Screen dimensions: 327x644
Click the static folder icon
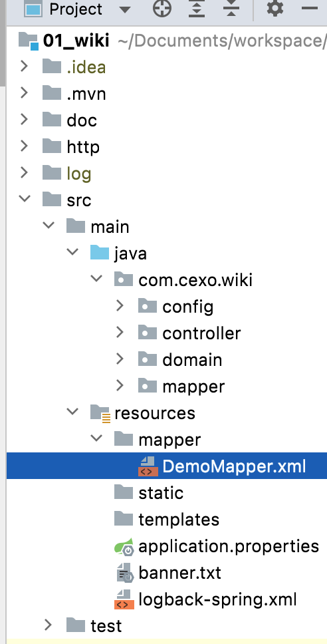point(124,492)
